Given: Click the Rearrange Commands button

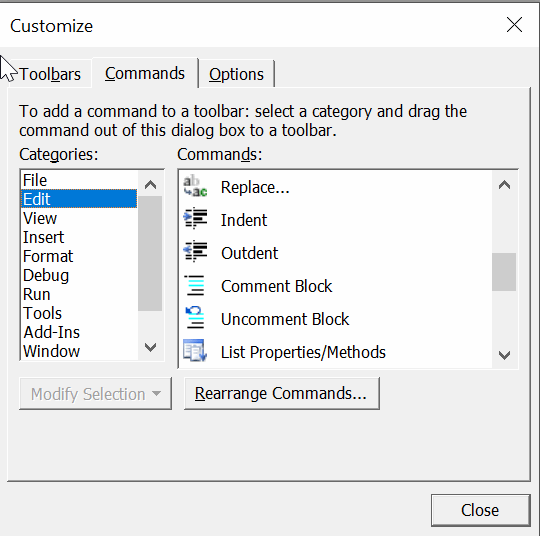Looking at the screenshot, I should coord(282,393).
